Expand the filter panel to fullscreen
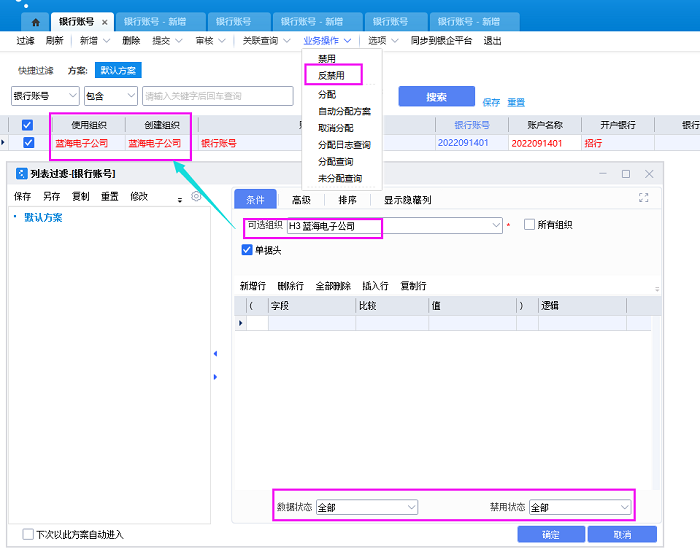Screen dimensions: 700x560 coord(644,198)
